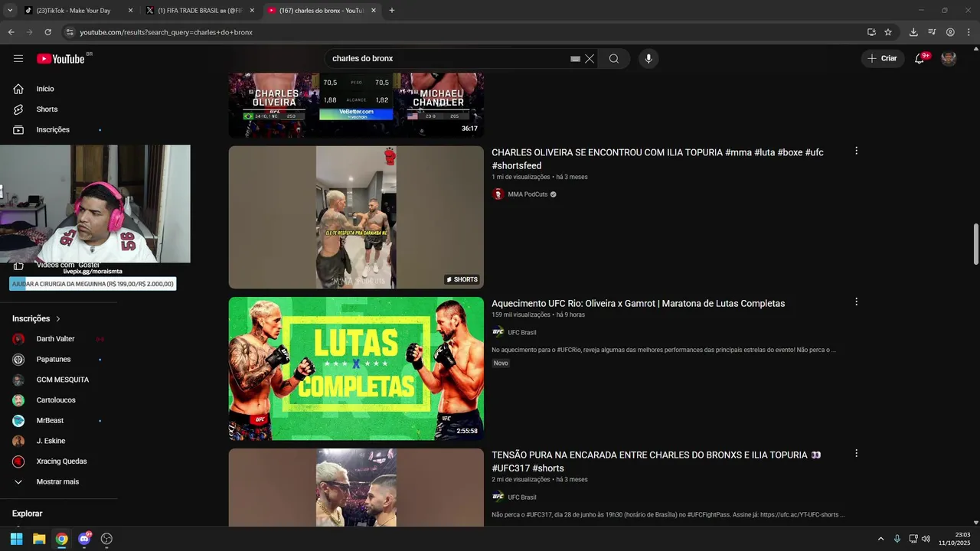980x551 pixels.
Task: Click UFC Brasil avatar under Tensão Pura video
Action: (498, 497)
